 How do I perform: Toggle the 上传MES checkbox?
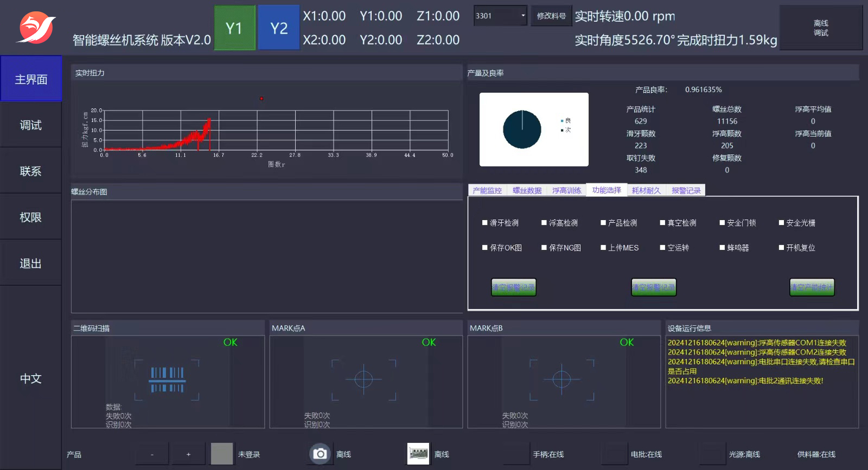[603, 248]
